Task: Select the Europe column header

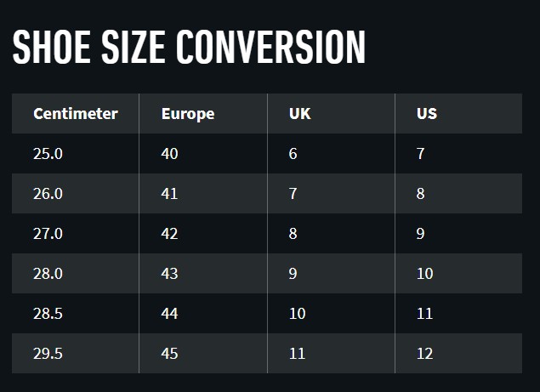Action: coord(187,114)
